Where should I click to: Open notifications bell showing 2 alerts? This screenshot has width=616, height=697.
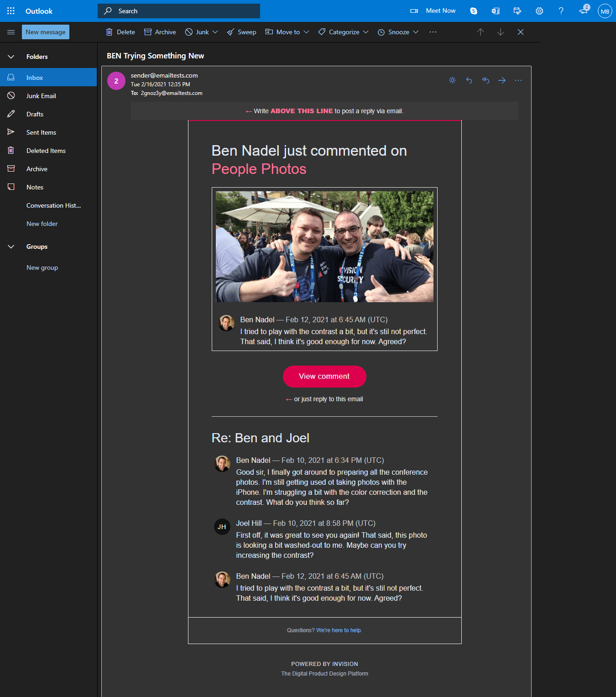[583, 10]
